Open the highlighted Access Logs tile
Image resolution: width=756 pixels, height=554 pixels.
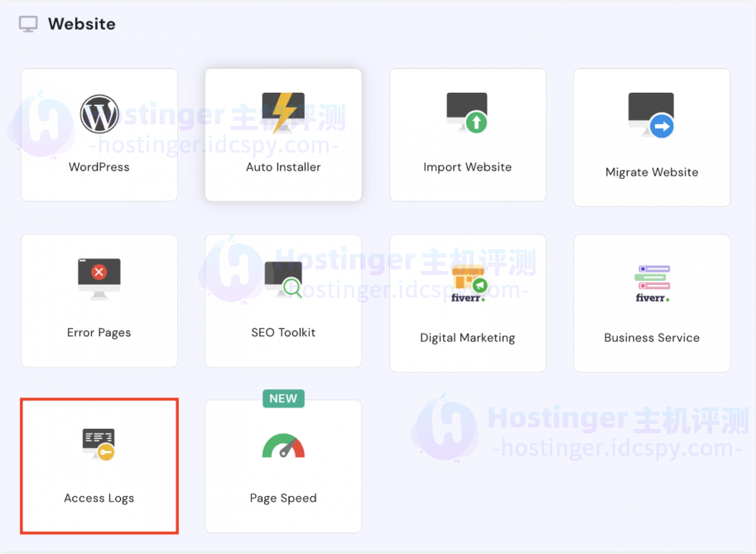point(99,465)
